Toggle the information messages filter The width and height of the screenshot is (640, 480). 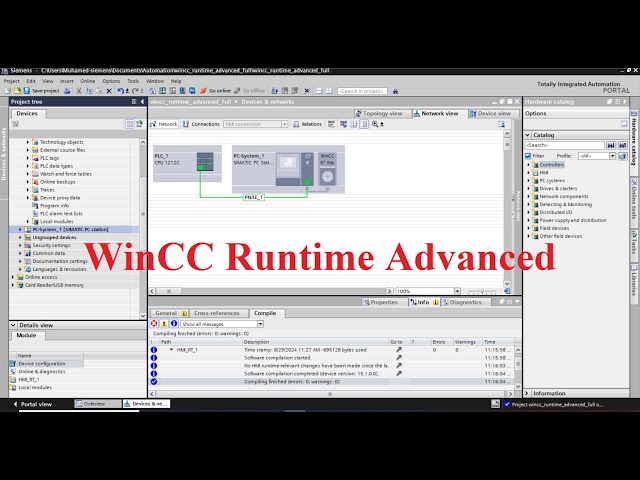coord(174,324)
